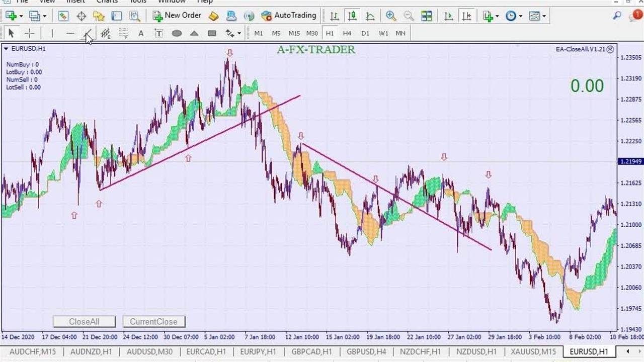Click the New Order button
The width and height of the screenshot is (644, 362).
(177, 16)
